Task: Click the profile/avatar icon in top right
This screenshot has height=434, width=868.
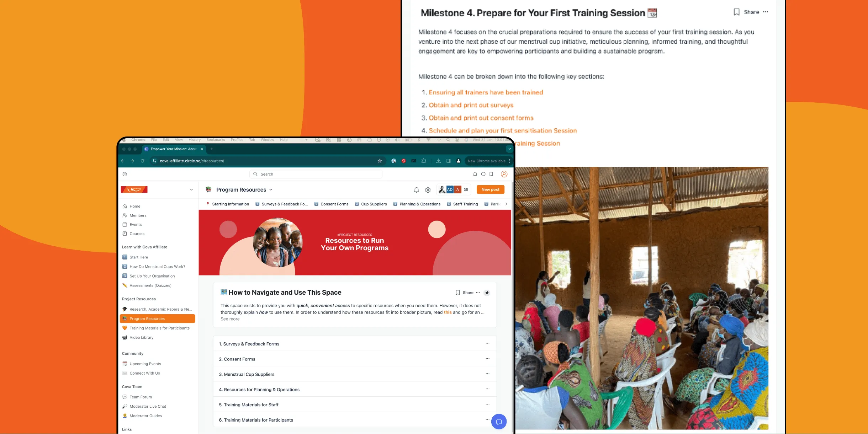Action: click(x=503, y=174)
